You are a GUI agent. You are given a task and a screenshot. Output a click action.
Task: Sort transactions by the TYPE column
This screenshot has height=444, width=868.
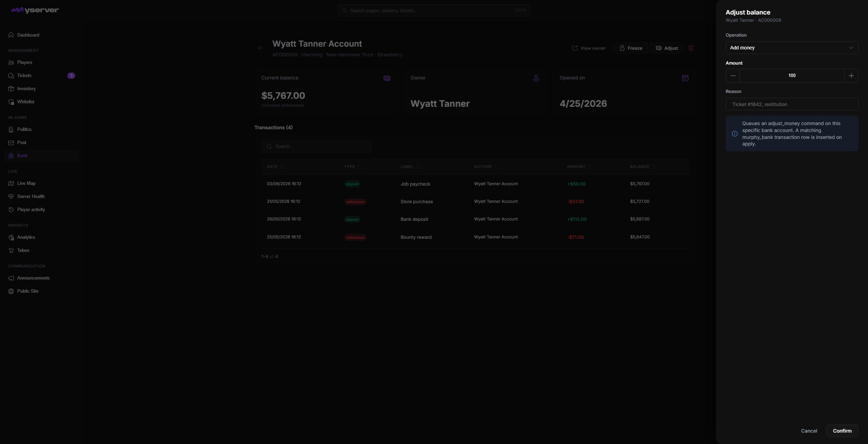pyautogui.click(x=353, y=167)
